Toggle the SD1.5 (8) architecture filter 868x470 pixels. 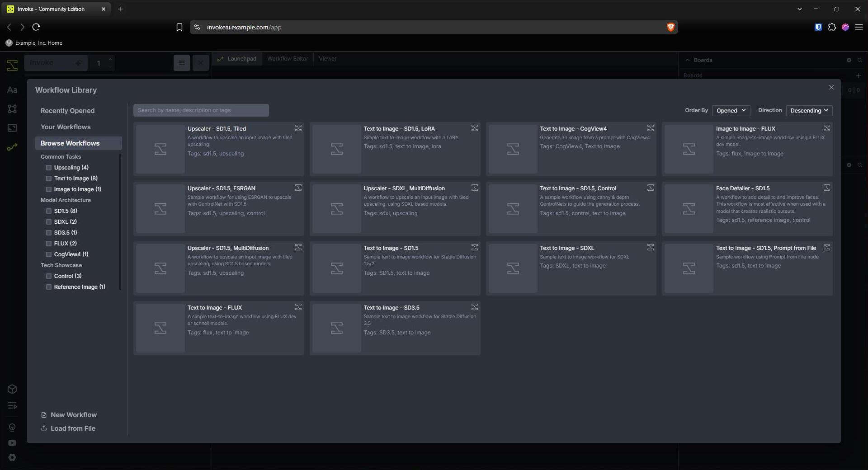pos(49,211)
